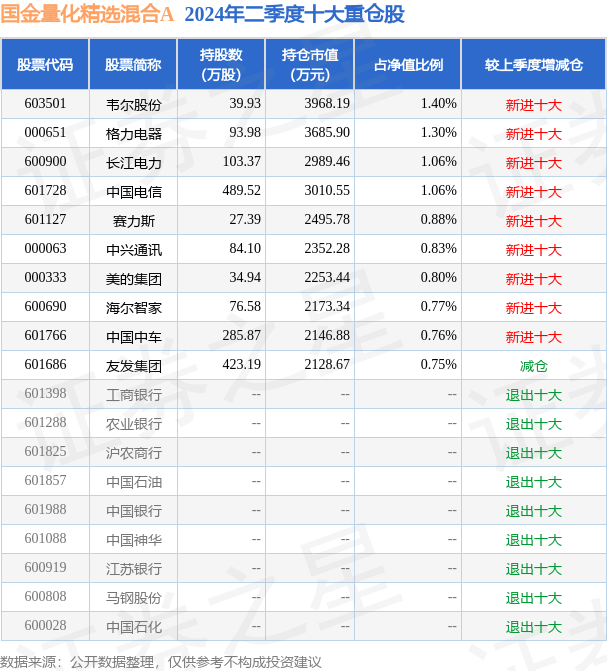Click the 1.40% net value ratio

point(438,104)
